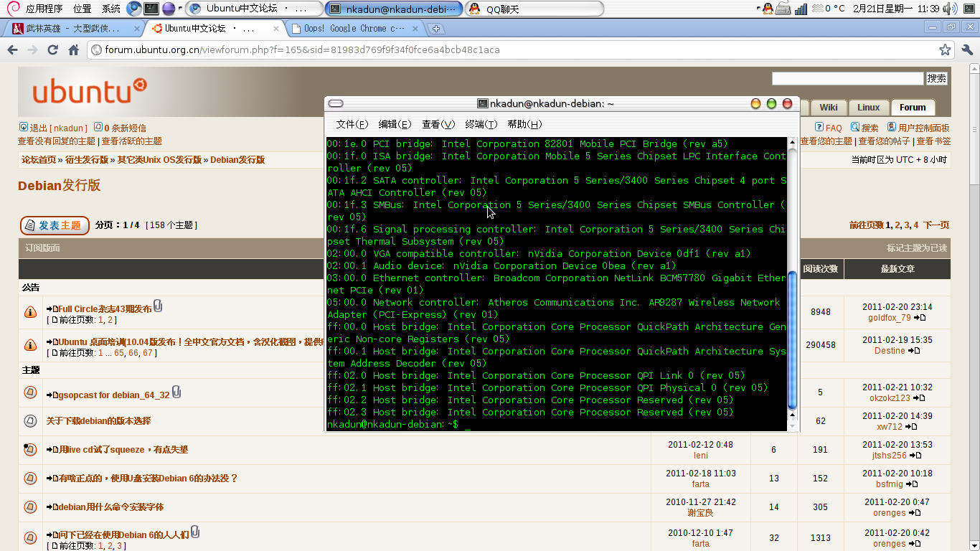This screenshot has width=980, height=551.
Task: Click announcement icon beside Full Circle topic
Action: pyautogui.click(x=30, y=312)
